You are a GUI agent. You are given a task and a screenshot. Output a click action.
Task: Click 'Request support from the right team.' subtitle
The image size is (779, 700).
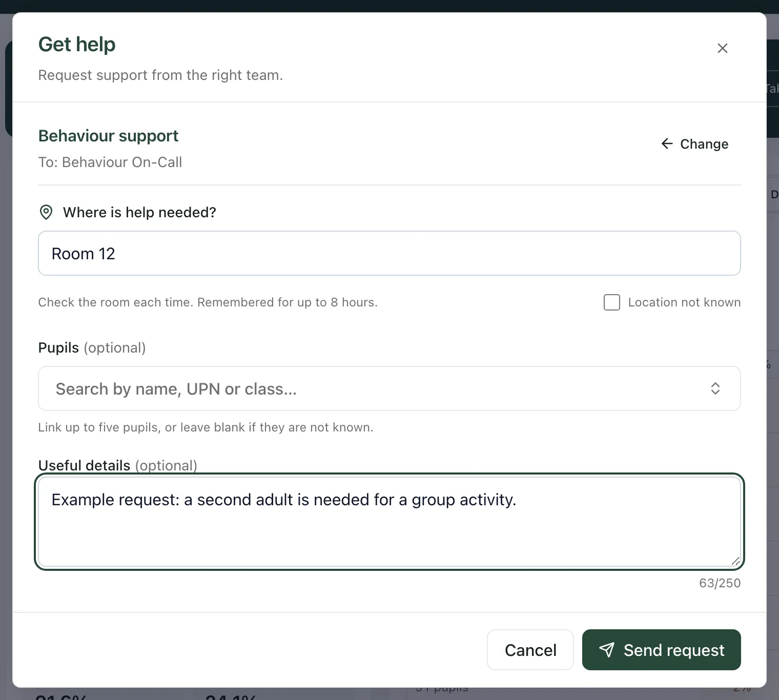pyautogui.click(x=160, y=75)
